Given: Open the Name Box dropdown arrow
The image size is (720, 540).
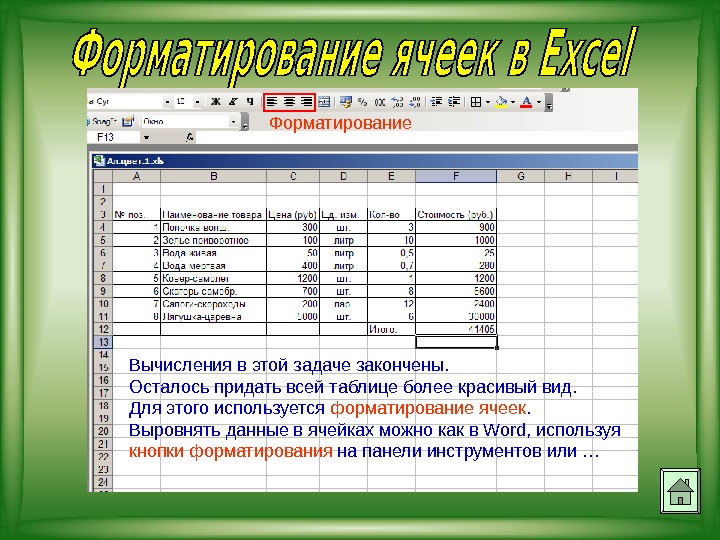Looking at the screenshot, I should [146, 137].
